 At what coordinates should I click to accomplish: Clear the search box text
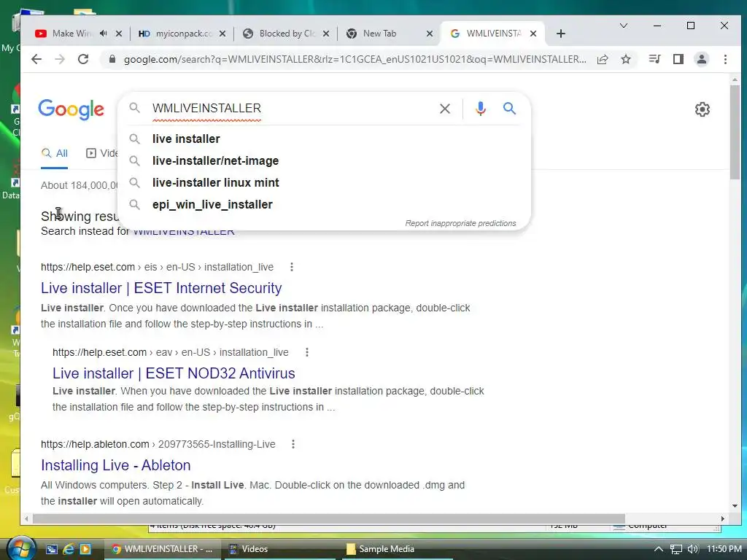[445, 109]
